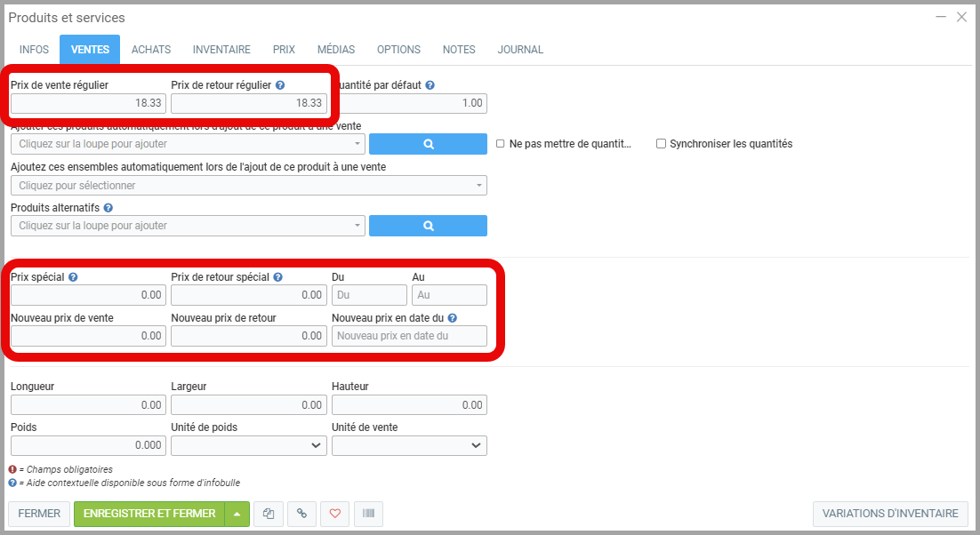Image resolution: width=980 pixels, height=535 pixels.
Task: Click magnifier button beside Produits alternatifs
Action: pyautogui.click(x=428, y=226)
